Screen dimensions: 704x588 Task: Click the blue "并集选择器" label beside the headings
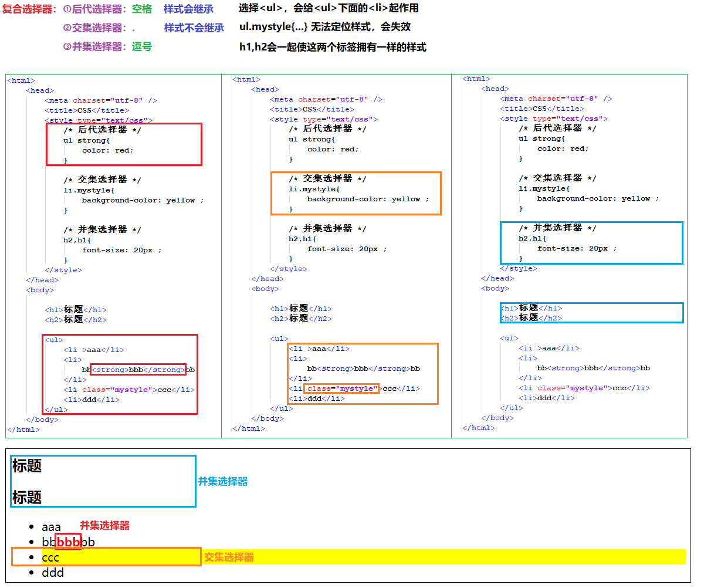[x=223, y=481]
